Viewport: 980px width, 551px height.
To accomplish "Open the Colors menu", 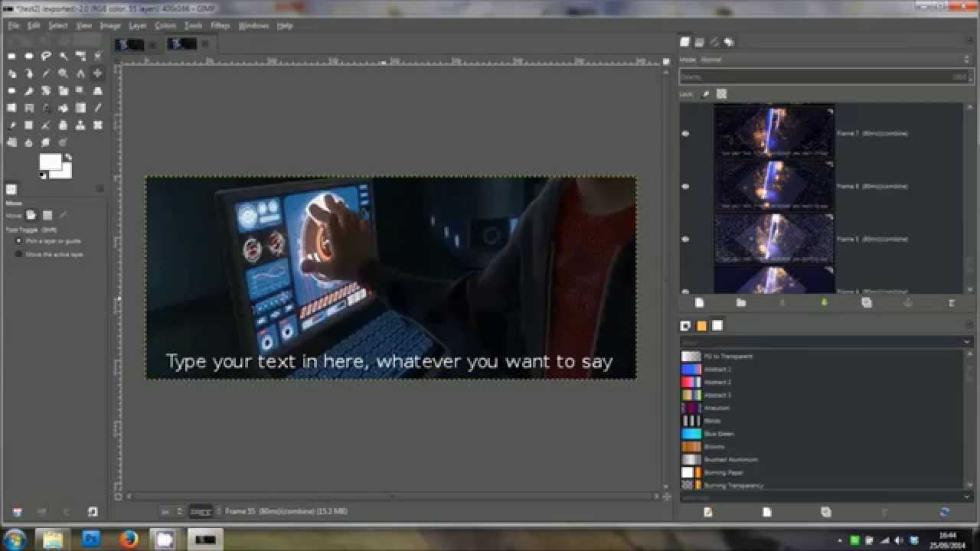I will point(165,25).
